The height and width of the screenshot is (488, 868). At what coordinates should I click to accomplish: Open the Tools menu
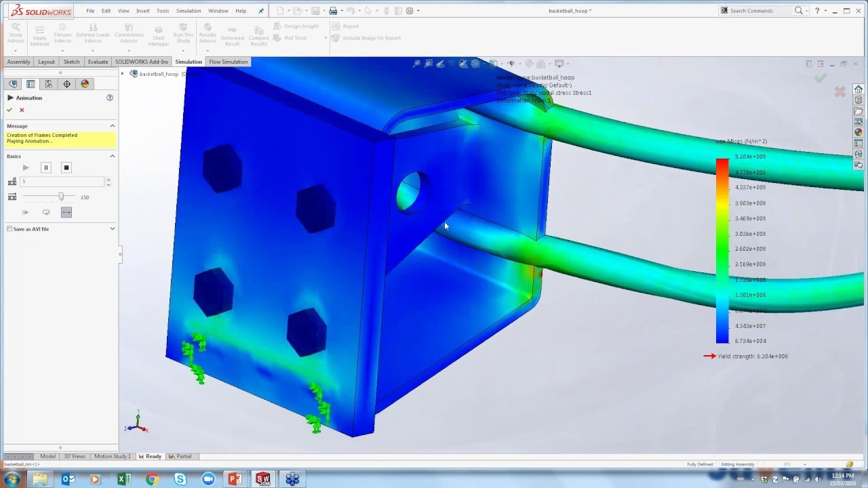pos(163,11)
